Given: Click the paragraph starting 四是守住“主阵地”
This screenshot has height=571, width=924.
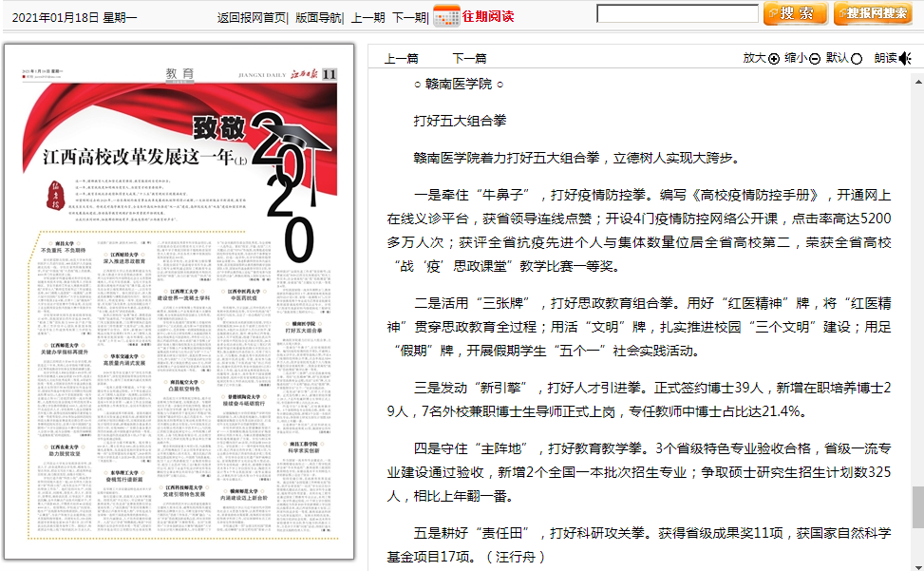Looking at the screenshot, I should coord(639,472).
